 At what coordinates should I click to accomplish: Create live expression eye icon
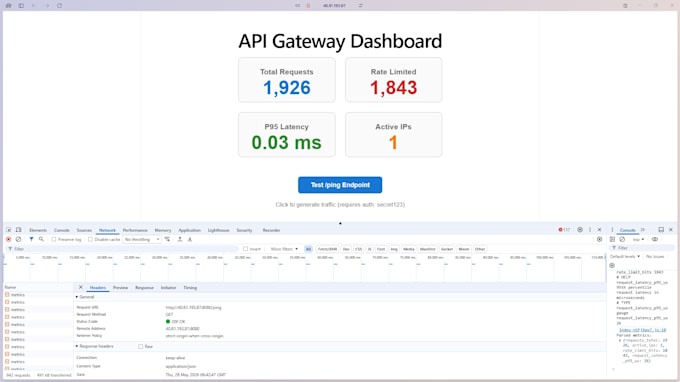655,239
